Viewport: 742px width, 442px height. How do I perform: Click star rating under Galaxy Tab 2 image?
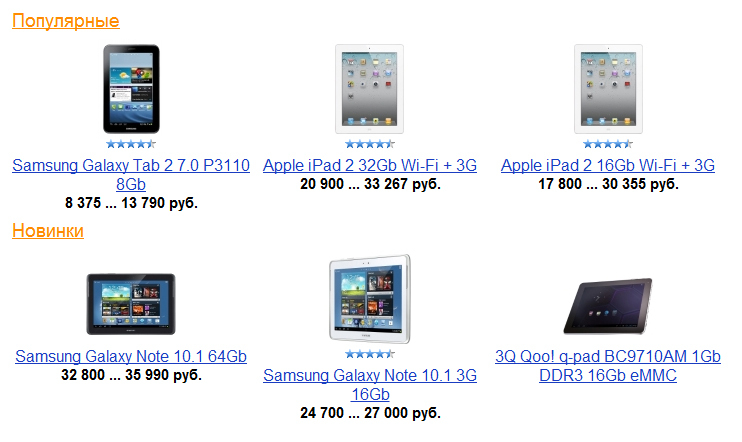[131, 144]
